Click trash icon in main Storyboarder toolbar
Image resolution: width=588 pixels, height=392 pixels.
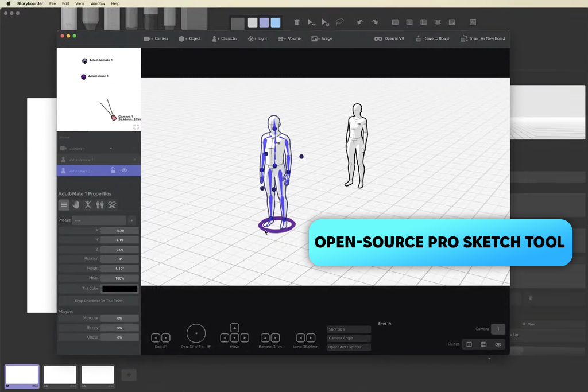pyautogui.click(x=297, y=22)
